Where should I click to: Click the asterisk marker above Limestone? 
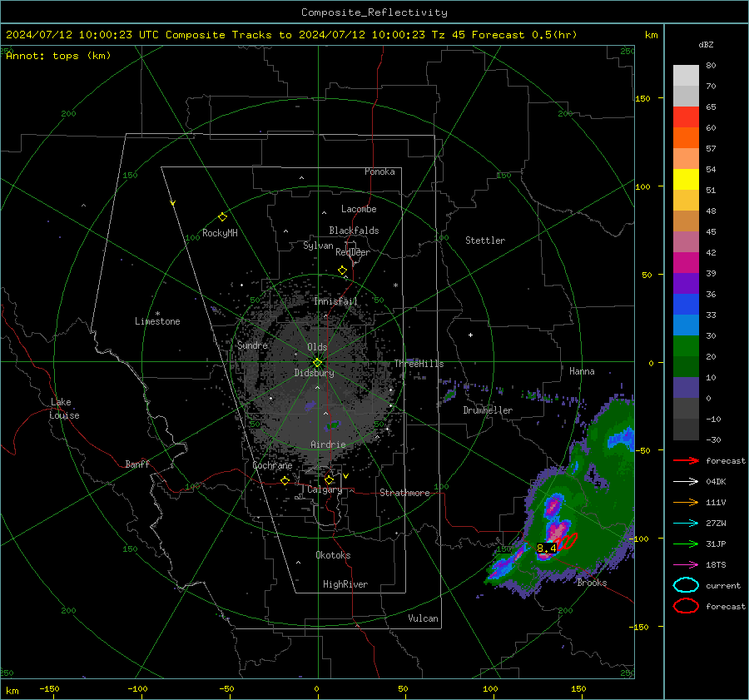click(157, 314)
